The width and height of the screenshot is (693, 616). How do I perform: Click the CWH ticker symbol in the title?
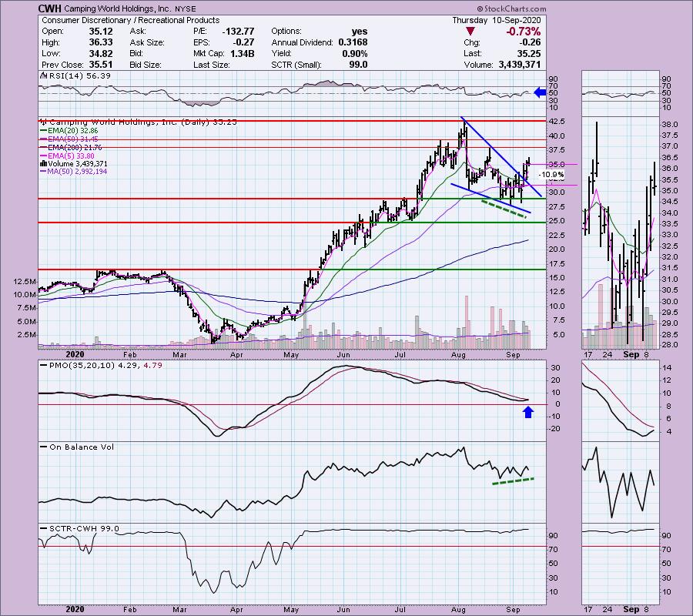pyautogui.click(x=49, y=8)
